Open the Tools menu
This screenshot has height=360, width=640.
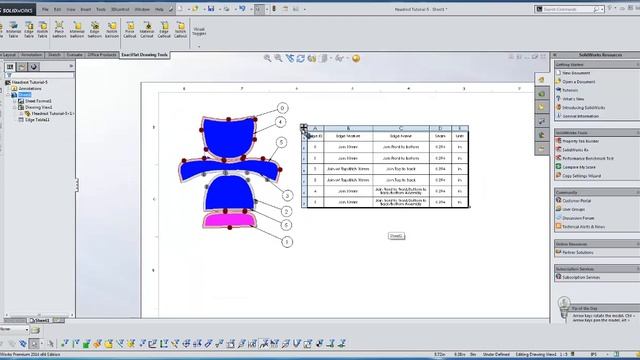tap(101, 9)
